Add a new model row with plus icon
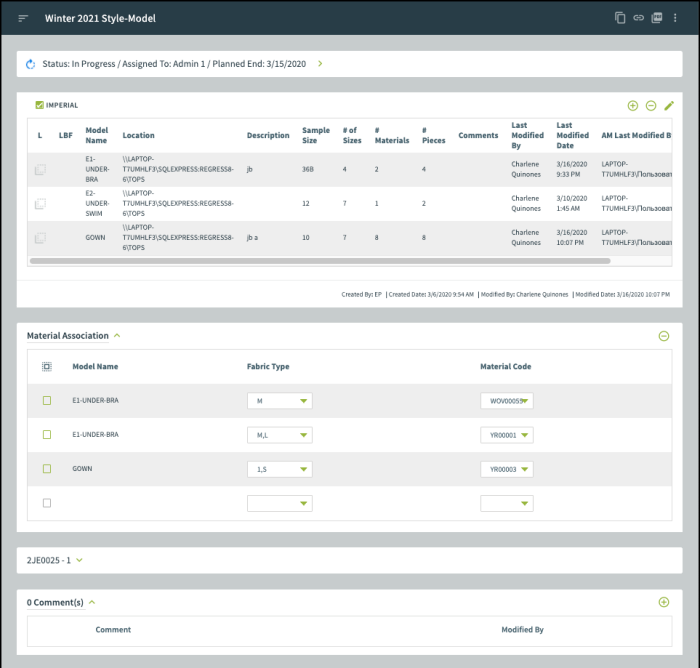The image size is (700, 668). pyautogui.click(x=632, y=105)
